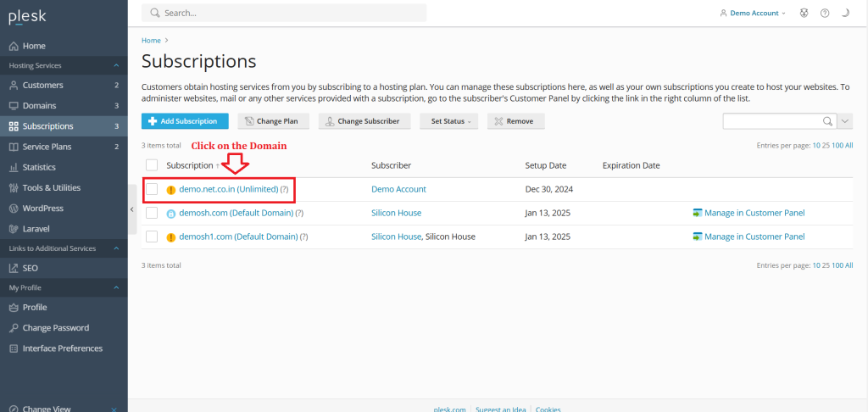Tick the select-all checkbox in header
The image size is (868, 412).
[152, 165]
